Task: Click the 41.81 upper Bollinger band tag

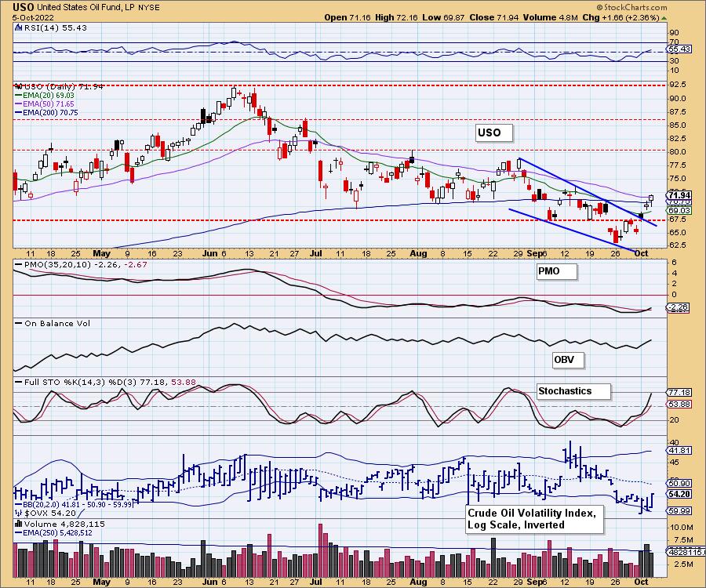Action: click(x=679, y=450)
